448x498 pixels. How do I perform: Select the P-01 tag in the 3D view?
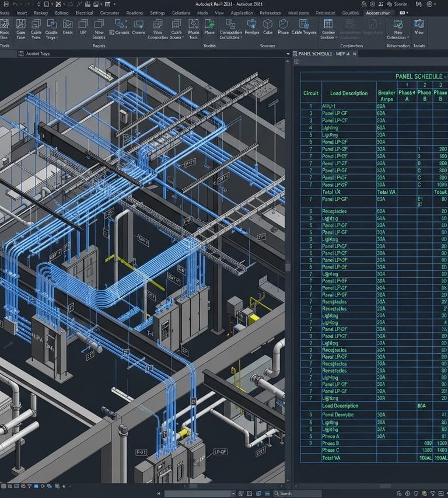[x=141, y=452]
